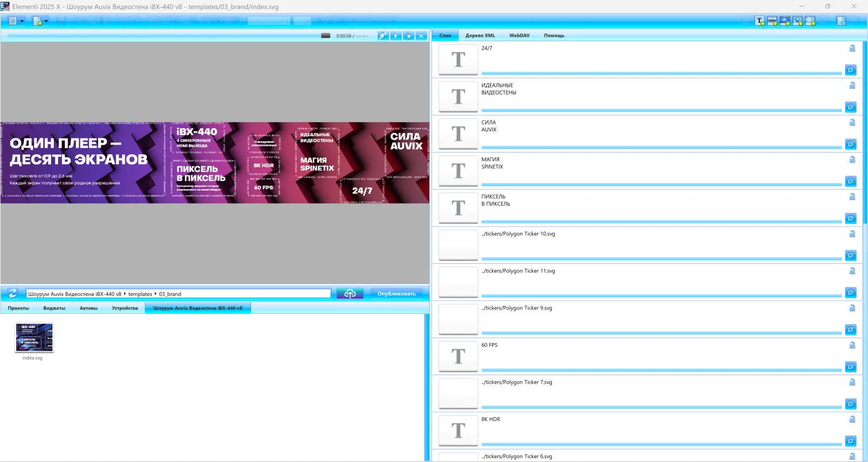The image size is (868, 462).
Task: Expand the templates breadcrumb arrow in path
Action: 125,294
